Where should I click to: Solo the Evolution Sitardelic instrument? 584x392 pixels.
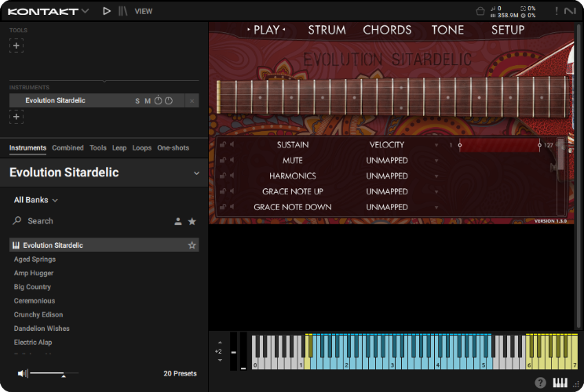tap(137, 100)
